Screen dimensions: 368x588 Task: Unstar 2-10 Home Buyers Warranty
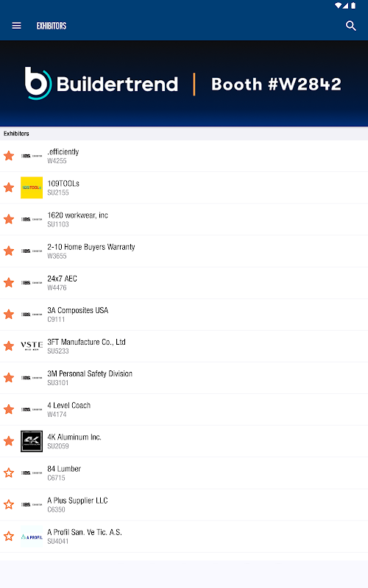tap(9, 251)
